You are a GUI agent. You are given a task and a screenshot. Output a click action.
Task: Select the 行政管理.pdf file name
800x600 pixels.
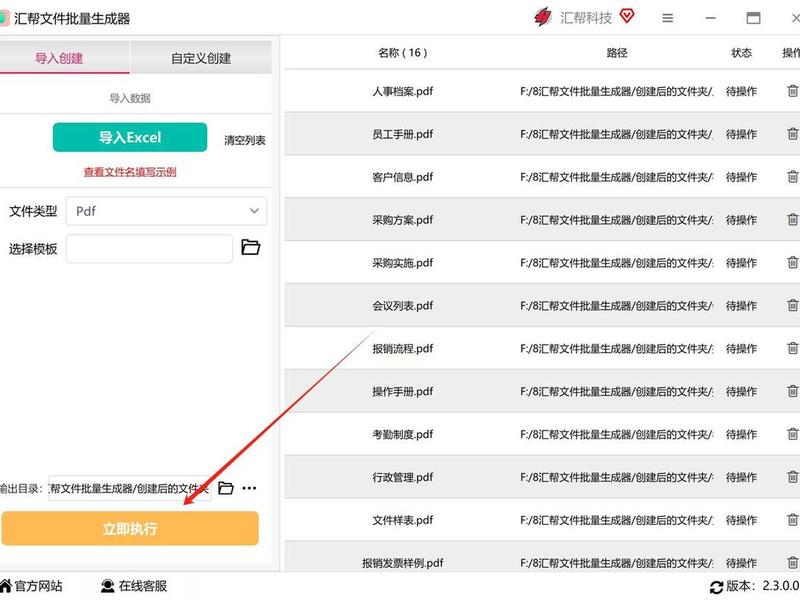coord(403,477)
